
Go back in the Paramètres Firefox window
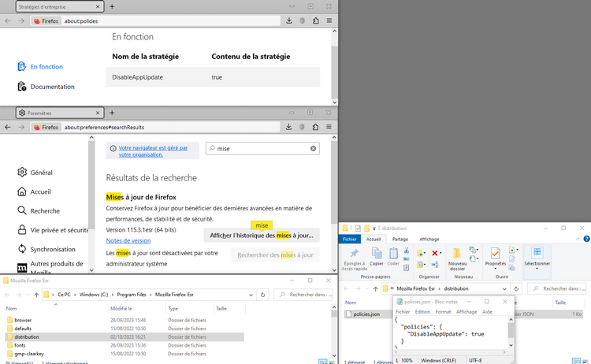pos(8,127)
